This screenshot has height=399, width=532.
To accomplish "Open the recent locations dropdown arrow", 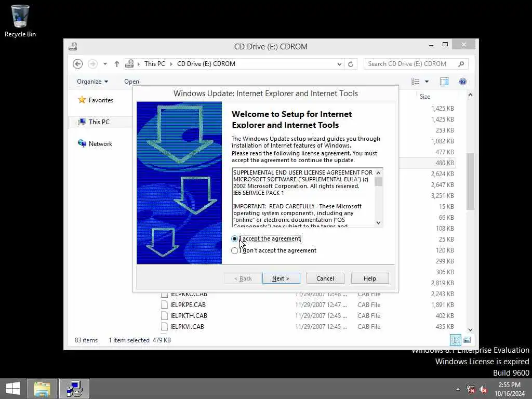I will coord(105,64).
